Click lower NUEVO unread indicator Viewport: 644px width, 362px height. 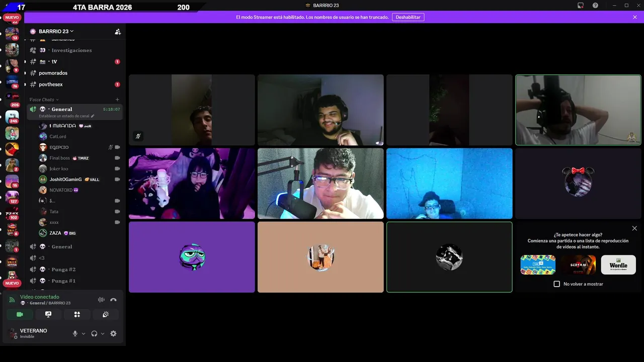click(12, 283)
